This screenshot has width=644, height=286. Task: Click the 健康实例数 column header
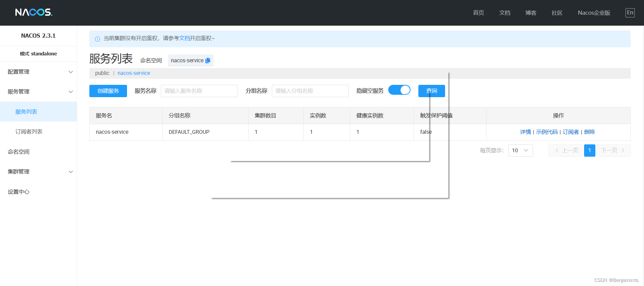(382, 116)
